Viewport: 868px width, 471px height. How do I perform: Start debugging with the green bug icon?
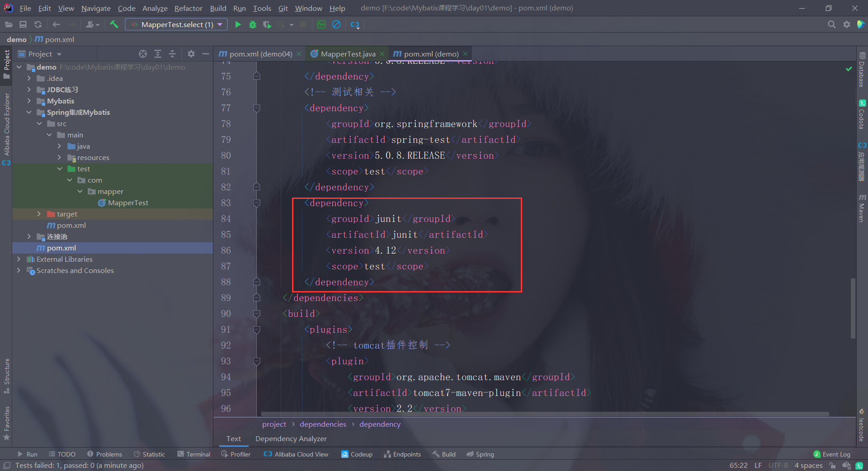coord(253,24)
